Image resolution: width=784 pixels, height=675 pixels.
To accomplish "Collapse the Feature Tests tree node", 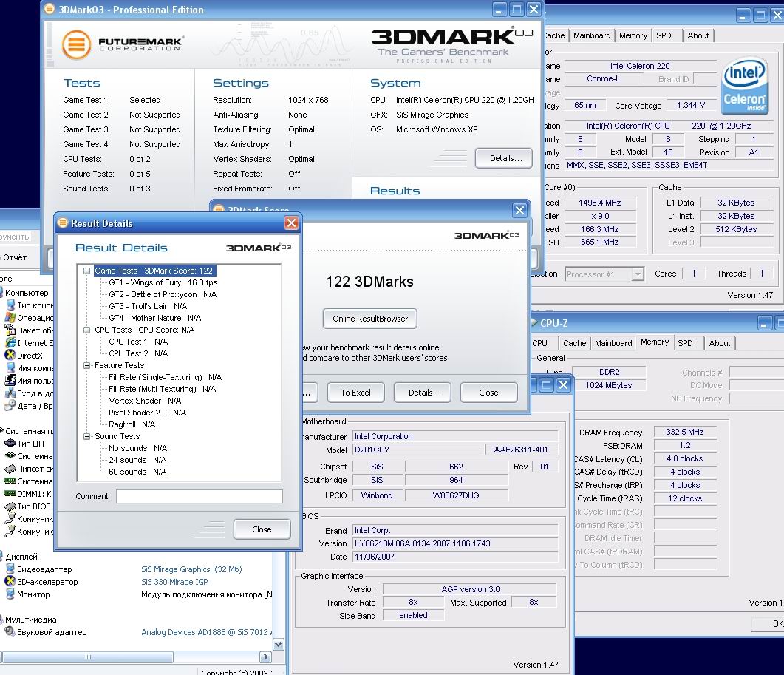I will click(86, 365).
